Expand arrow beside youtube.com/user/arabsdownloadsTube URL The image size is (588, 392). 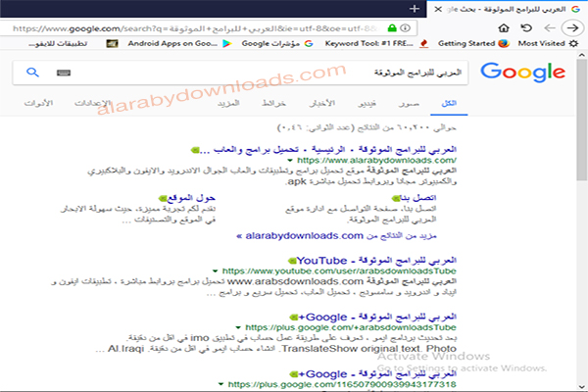click(215, 270)
